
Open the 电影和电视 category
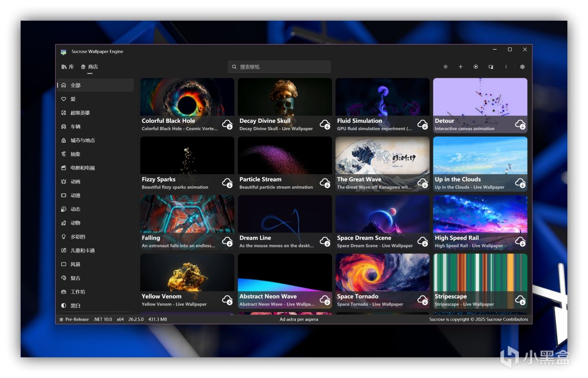[96, 168]
